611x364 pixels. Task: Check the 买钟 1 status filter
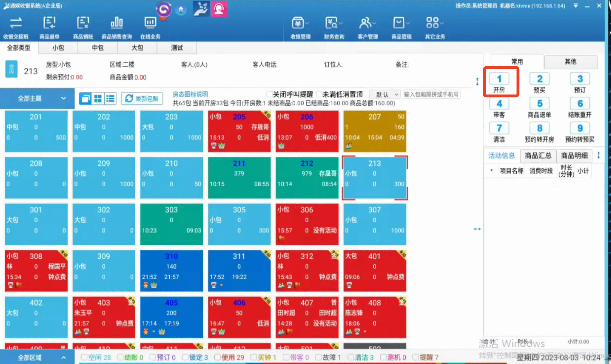pyautogui.click(x=254, y=357)
